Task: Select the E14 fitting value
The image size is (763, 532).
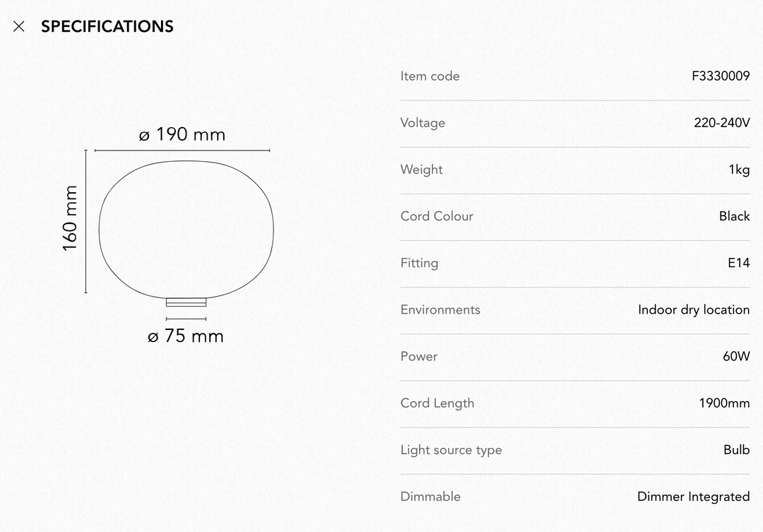Action: (x=739, y=263)
